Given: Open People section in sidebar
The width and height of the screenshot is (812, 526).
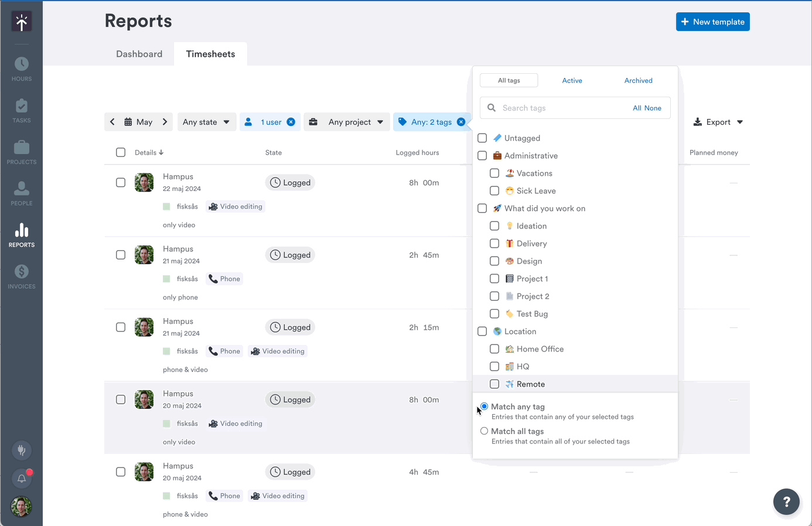Looking at the screenshot, I should [22, 194].
